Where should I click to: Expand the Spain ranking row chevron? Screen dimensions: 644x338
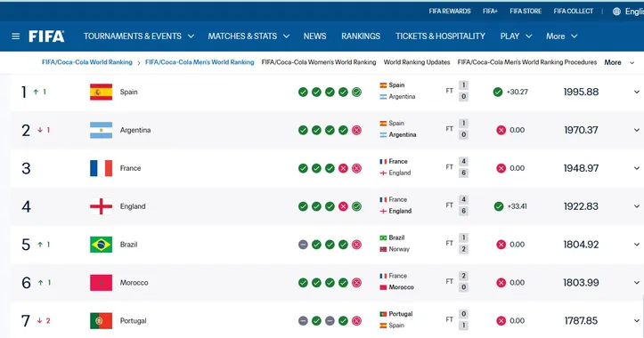tap(637, 92)
